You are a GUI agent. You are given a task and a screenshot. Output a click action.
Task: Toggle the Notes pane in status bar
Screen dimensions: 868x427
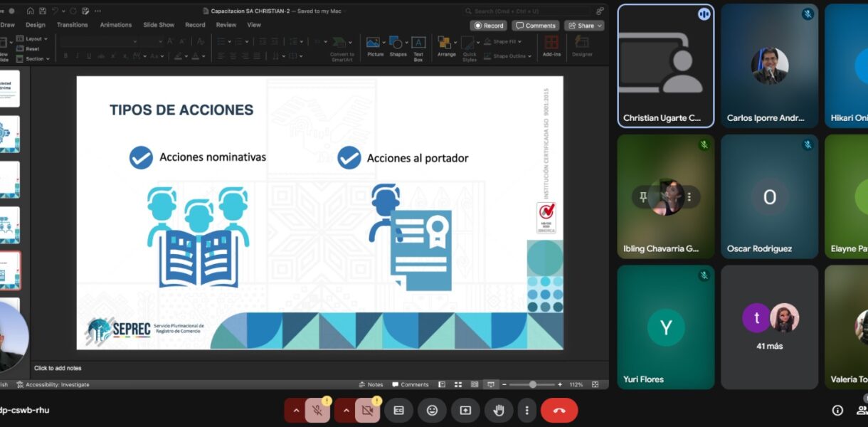tap(371, 384)
